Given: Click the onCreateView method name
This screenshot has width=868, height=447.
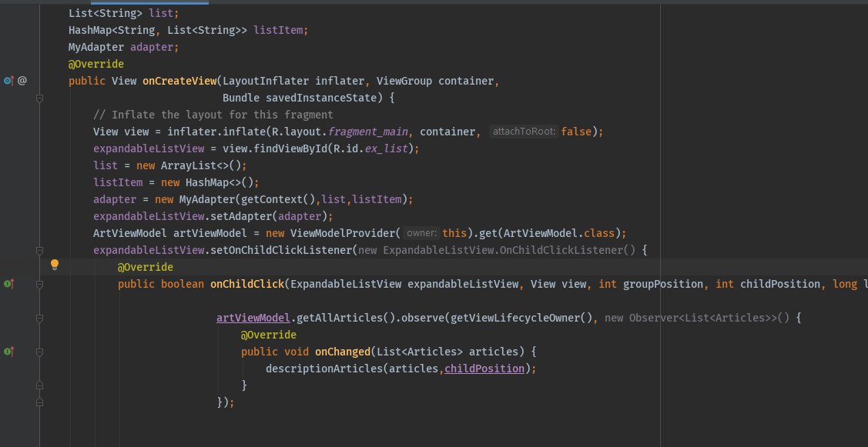Looking at the screenshot, I should pyautogui.click(x=179, y=81).
